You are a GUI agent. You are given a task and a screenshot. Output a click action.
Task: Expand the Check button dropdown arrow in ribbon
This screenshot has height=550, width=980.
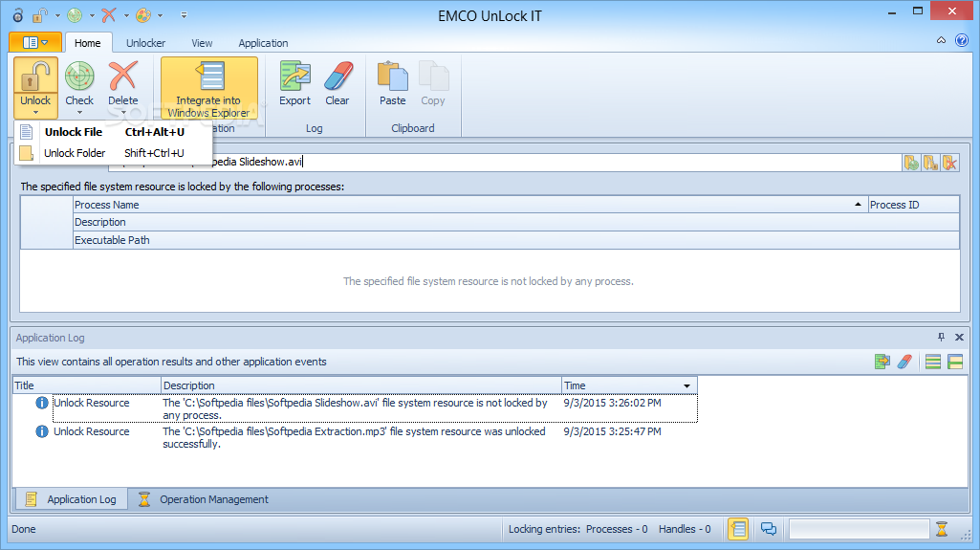click(x=79, y=113)
